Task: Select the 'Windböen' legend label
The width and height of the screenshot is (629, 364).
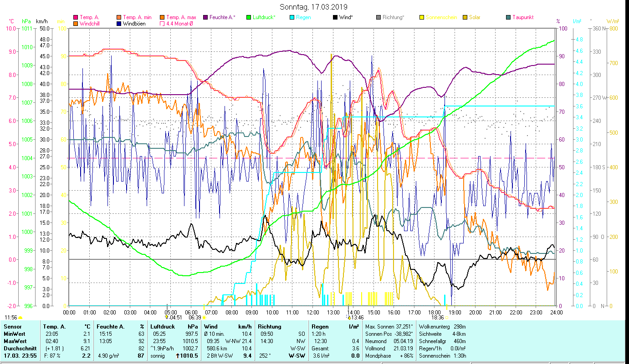Action: (134, 24)
